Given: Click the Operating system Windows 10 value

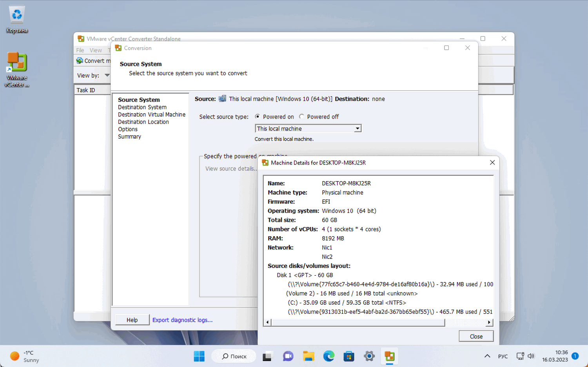Looking at the screenshot, I should [x=349, y=211].
